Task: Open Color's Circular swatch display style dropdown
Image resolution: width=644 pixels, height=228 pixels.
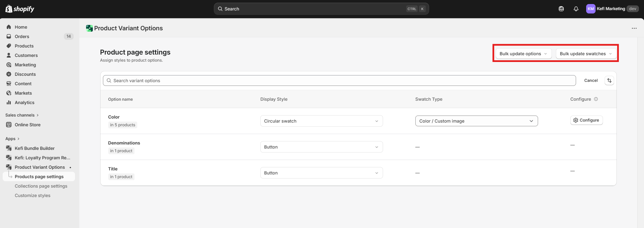Action: coord(321,121)
